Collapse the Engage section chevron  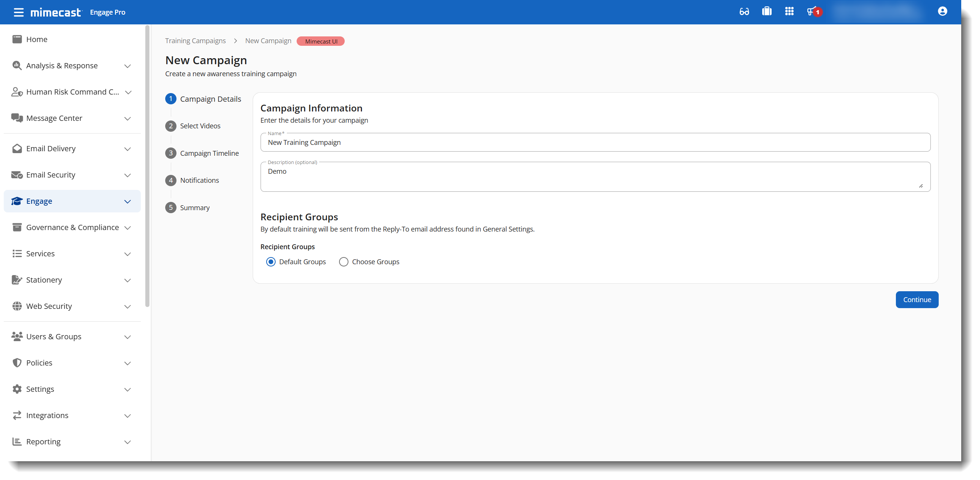pos(127,201)
